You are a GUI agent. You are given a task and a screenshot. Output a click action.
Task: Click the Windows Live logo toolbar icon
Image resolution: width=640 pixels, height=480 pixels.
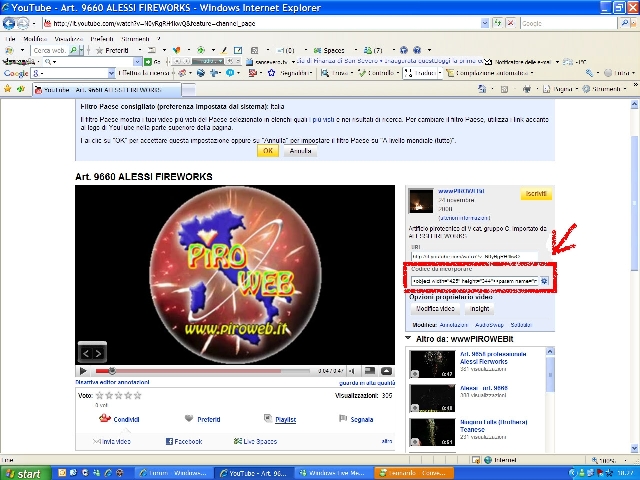[x=9, y=50]
